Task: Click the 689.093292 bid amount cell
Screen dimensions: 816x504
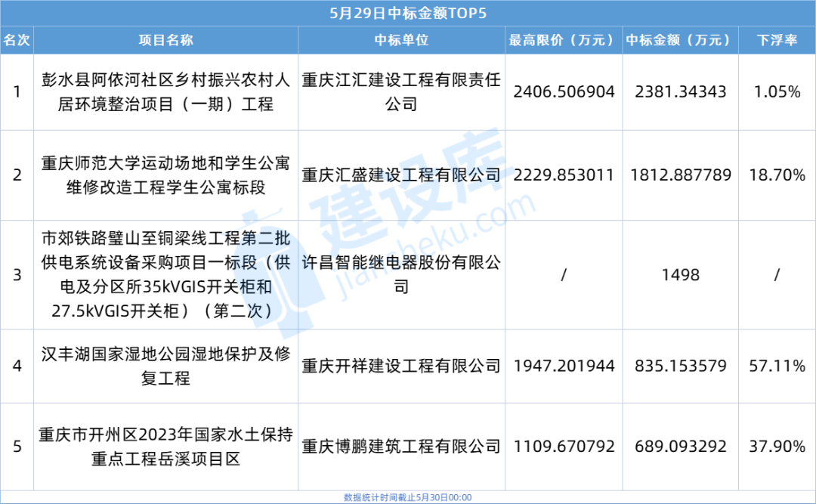Action: 680,447
